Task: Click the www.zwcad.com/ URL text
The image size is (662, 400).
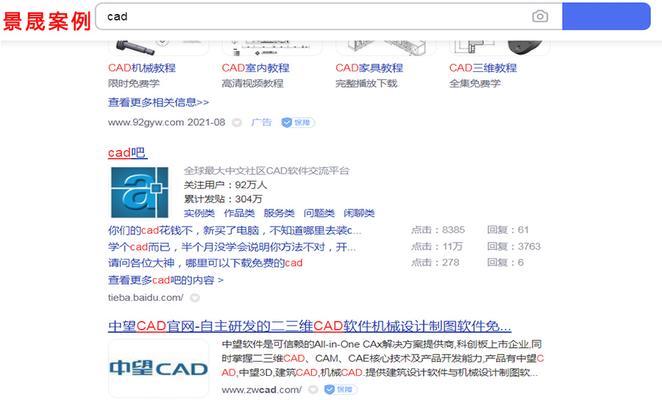Action: (x=262, y=389)
